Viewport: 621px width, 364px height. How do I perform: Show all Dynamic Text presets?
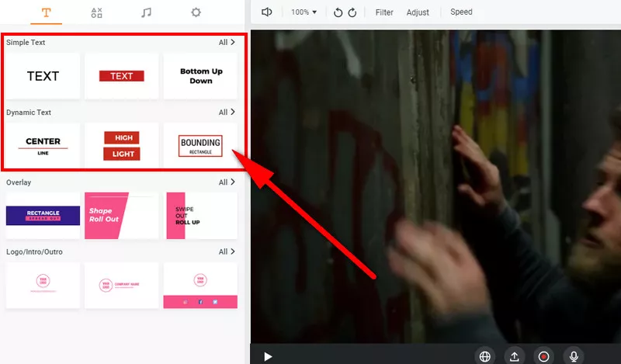click(x=227, y=112)
